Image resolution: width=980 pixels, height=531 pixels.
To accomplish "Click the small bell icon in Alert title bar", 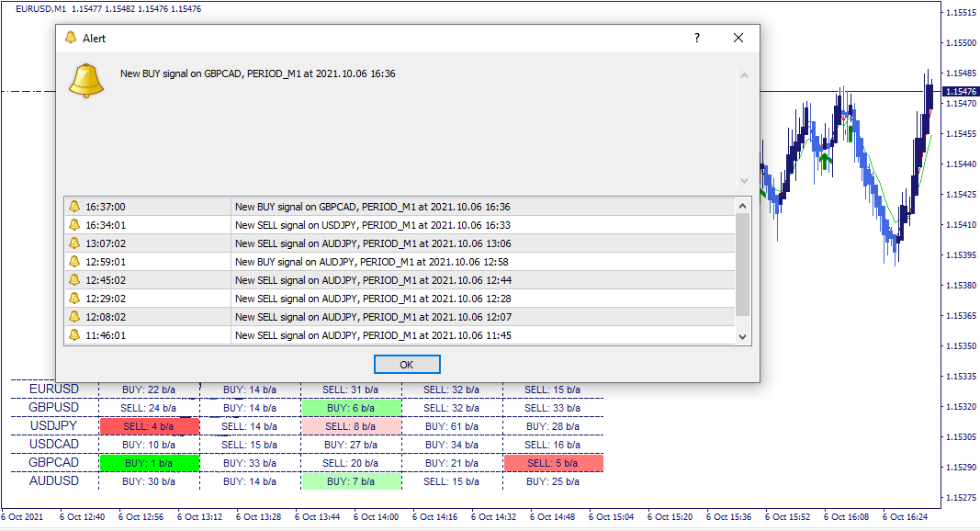I will (71, 38).
